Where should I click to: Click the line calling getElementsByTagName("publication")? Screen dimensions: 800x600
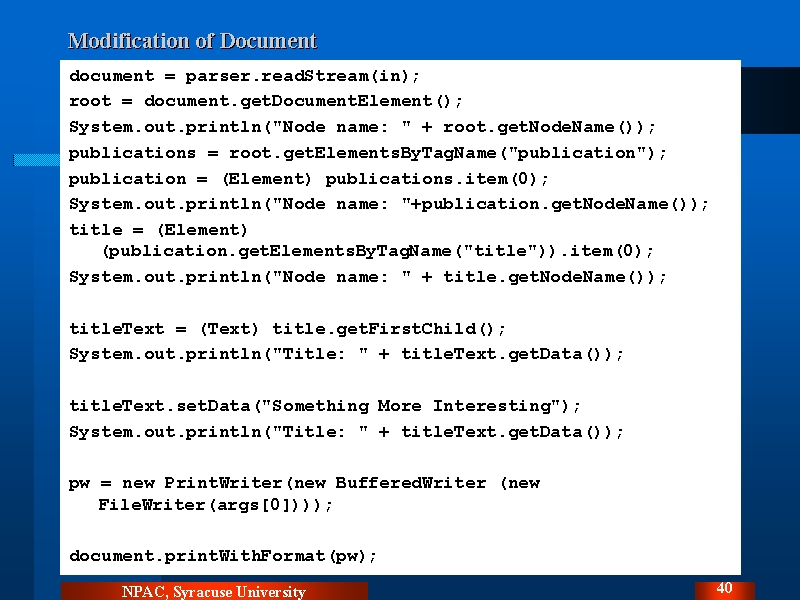pyautogui.click(x=367, y=153)
